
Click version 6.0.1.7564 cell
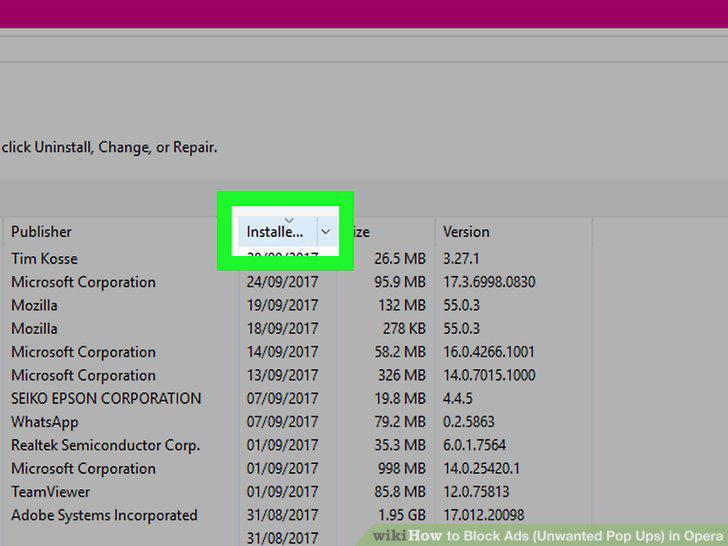(474, 445)
